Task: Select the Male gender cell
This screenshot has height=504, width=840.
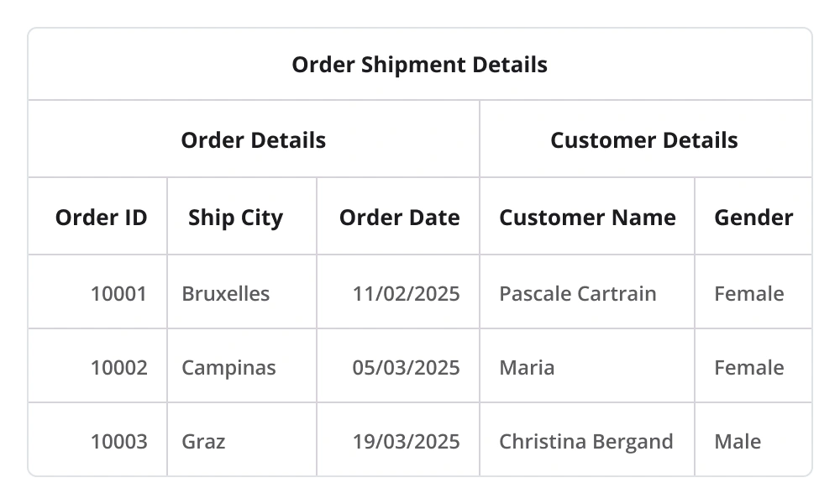Action: 738,441
